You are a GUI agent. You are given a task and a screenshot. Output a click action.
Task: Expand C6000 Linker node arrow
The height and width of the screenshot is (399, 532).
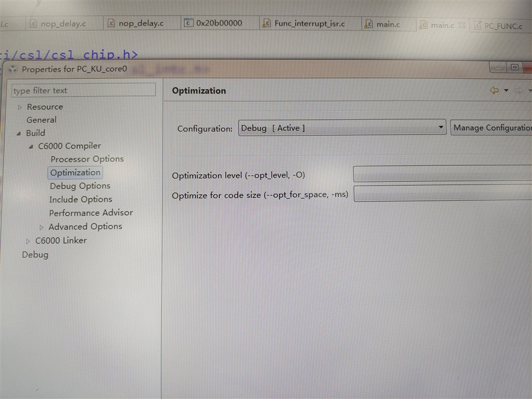[28, 241]
